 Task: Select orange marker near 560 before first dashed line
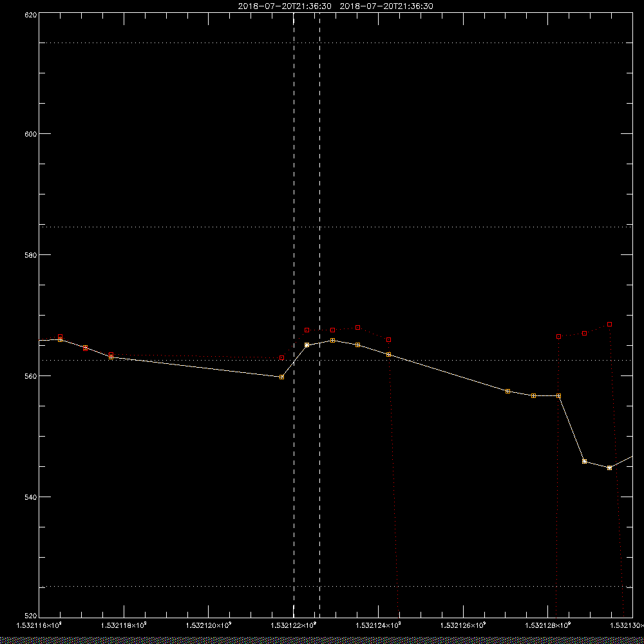(x=281, y=377)
